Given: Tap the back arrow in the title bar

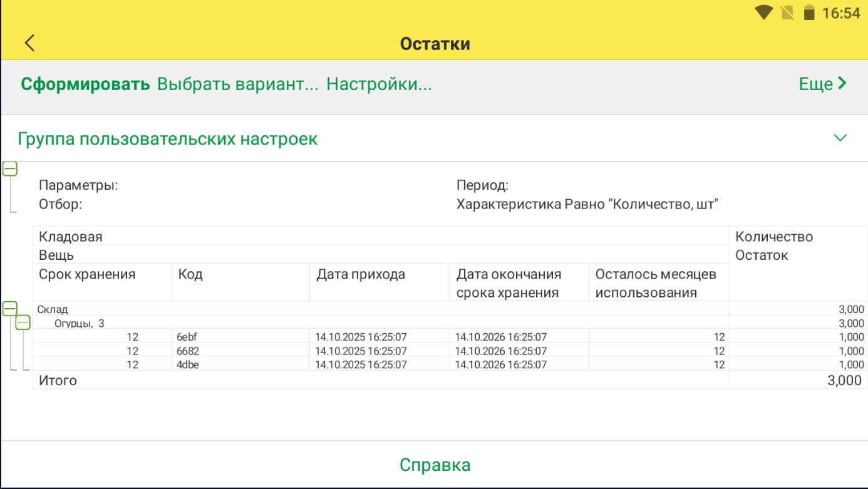Looking at the screenshot, I should [28, 43].
